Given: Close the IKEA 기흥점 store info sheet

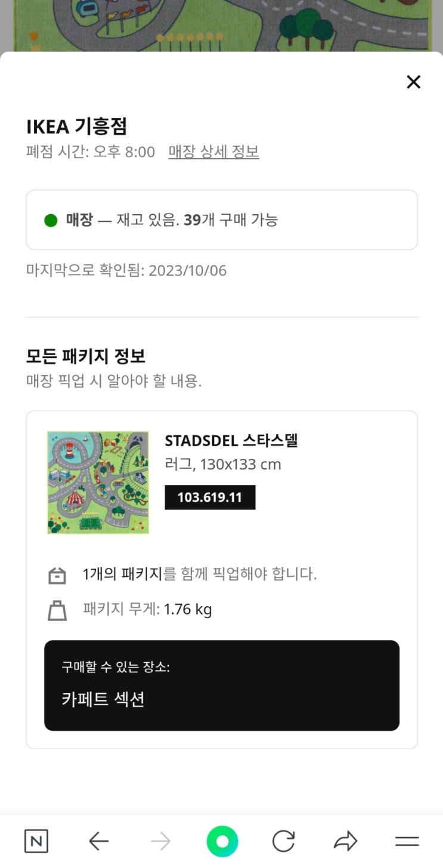Looking at the screenshot, I should 413,82.
